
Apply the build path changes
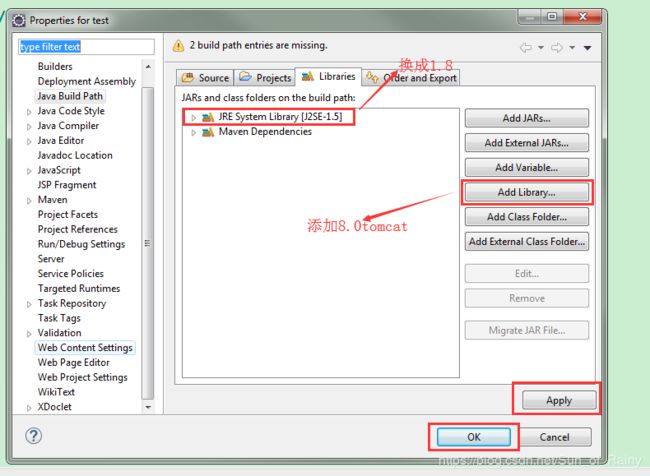click(559, 401)
